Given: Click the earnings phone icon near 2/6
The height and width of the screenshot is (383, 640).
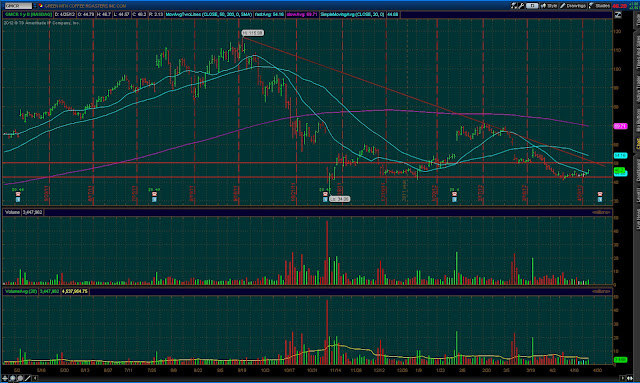Looking at the screenshot, I should 454,195.
